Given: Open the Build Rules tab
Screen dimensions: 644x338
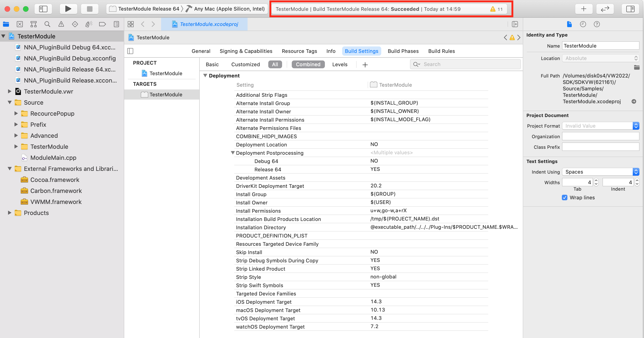Looking at the screenshot, I should click(x=441, y=51).
